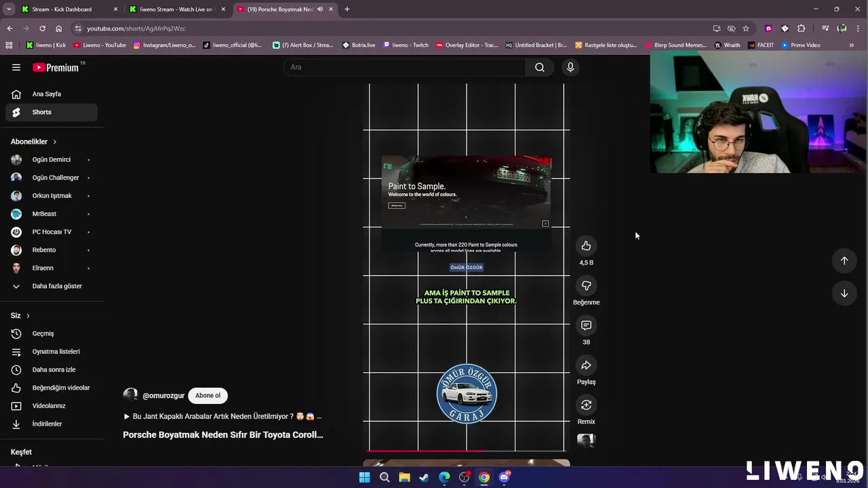This screenshot has width=868, height=488.
Task: Open Ogün Demirci channel subscription
Action: tap(52, 160)
